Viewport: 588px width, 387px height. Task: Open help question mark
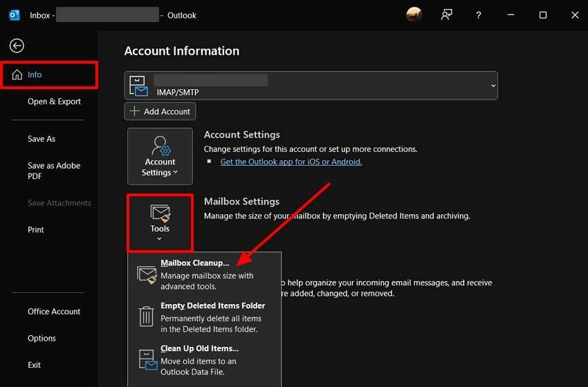[478, 15]
